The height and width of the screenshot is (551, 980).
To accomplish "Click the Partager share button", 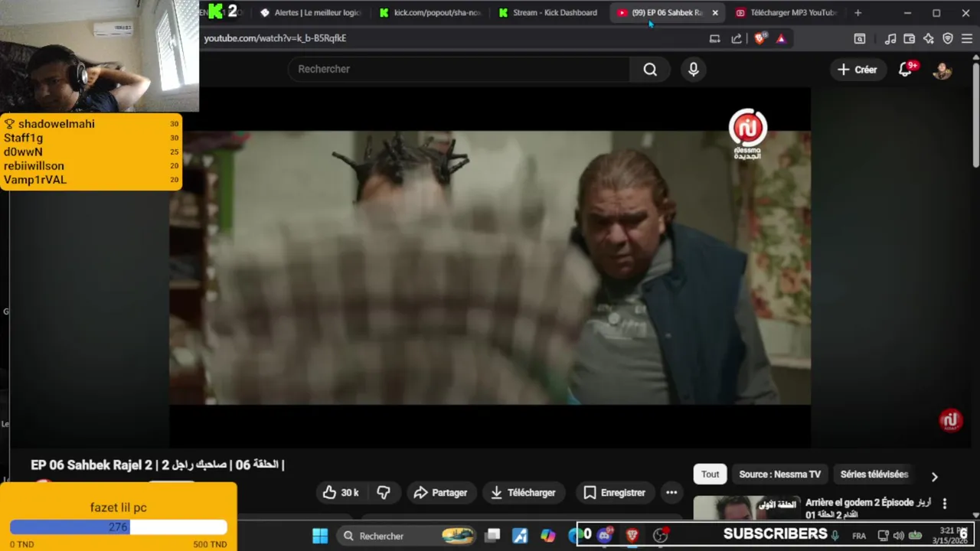I will pos(440,493).
